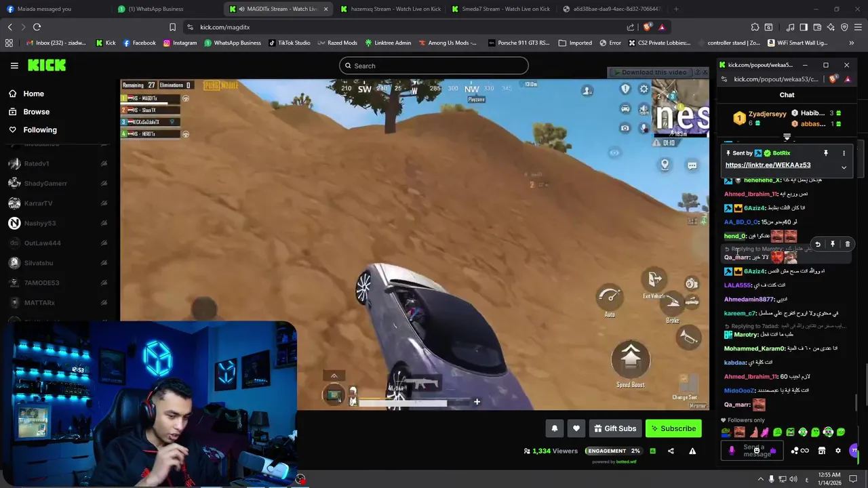
Task: Open the linktr.ee/WEKAAz53 pinned link
Action: (768, 165)
